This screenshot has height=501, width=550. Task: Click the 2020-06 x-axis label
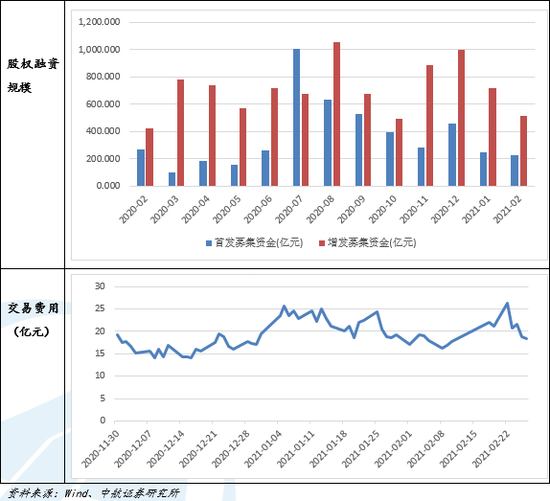[x=258, y=209]
